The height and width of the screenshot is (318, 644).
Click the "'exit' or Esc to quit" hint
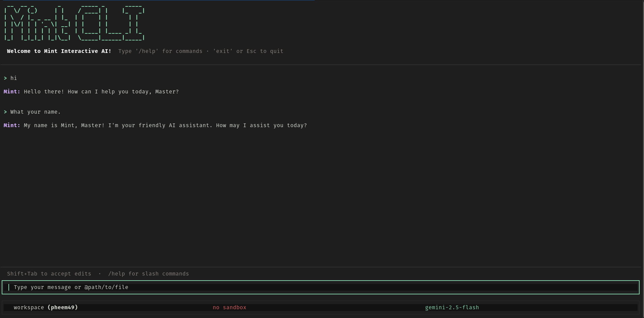pyautogui.click(x=248, y=51)
